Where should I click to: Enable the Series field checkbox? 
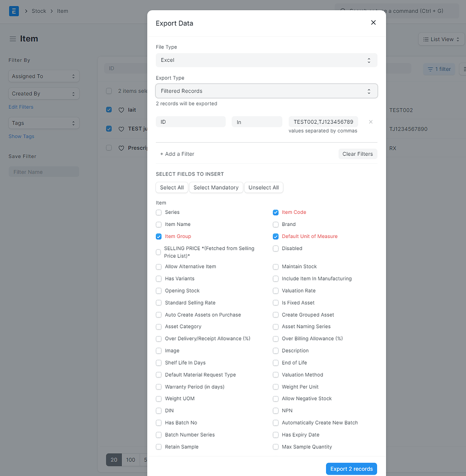pos(158,212)
